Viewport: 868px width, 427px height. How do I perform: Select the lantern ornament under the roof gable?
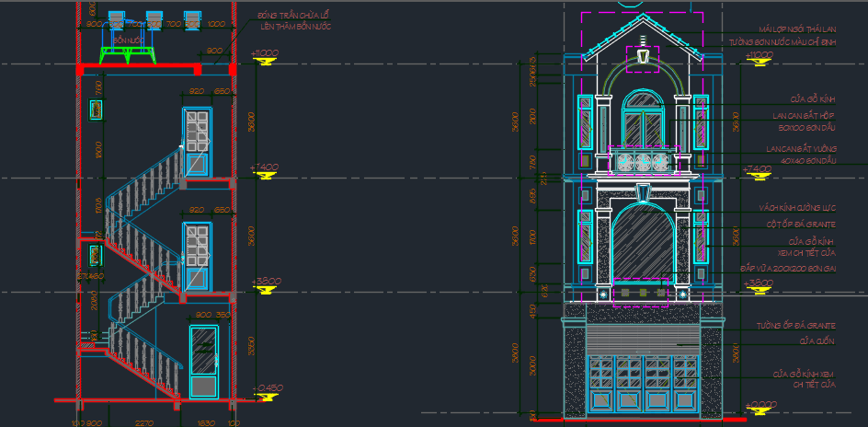pos(643,57)
